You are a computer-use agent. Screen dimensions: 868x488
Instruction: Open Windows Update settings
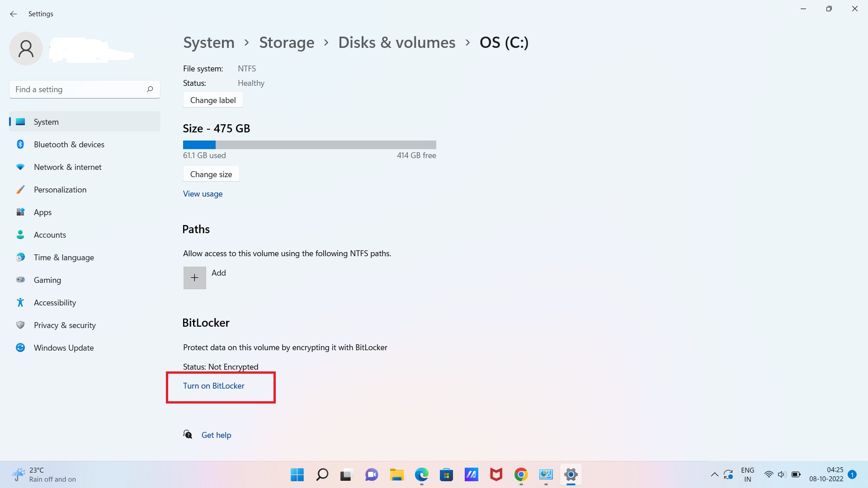[64, 347]
